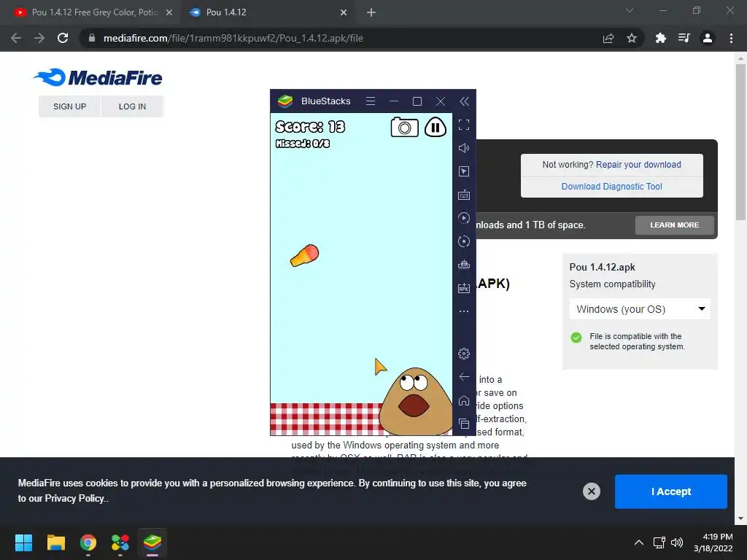Click the BlueStacks logo in the title bar
This screenshot has height=560, width=747.
coord(285,101)
